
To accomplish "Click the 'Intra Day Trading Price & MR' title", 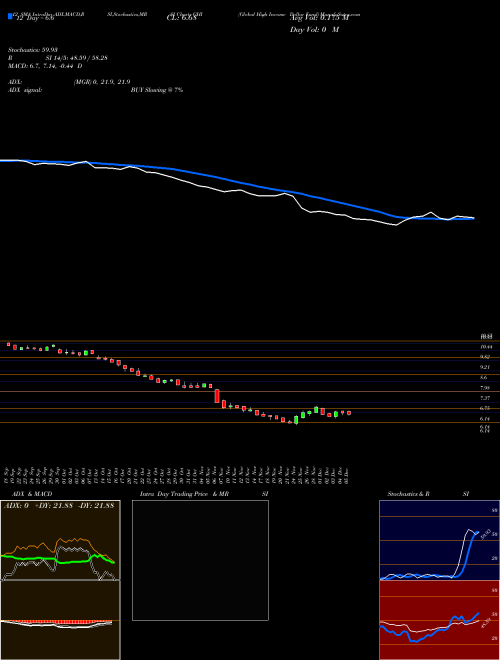I will 184,494.
